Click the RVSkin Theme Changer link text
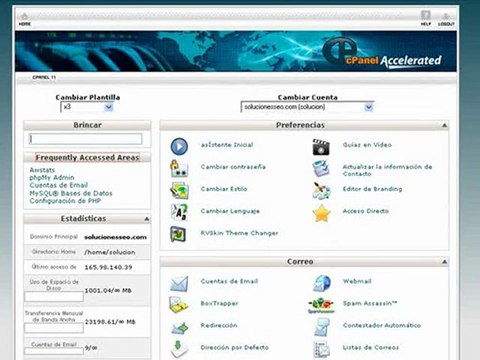 pyautogui.click(x=239, y=233)
